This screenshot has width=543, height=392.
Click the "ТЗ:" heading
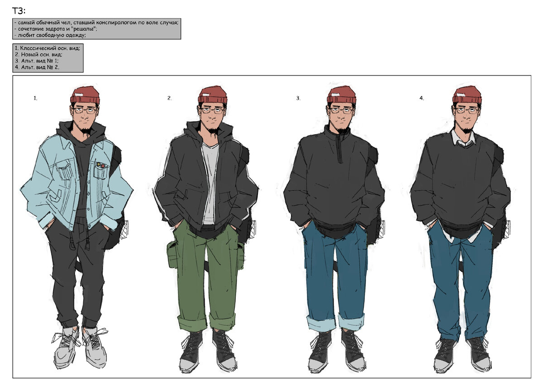(x=19, y=11)
